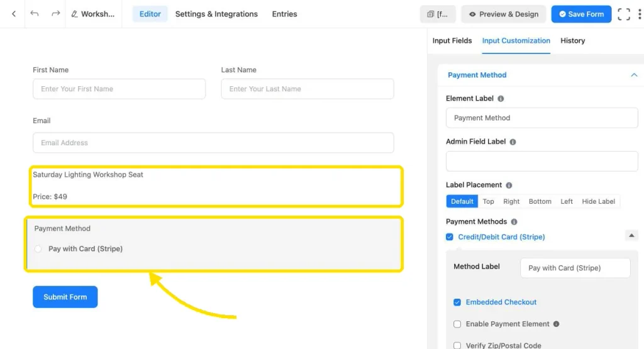Select Saturday Lighting Workshop Seat field
Screen dimensions: 644x349
tap(88, 175)
